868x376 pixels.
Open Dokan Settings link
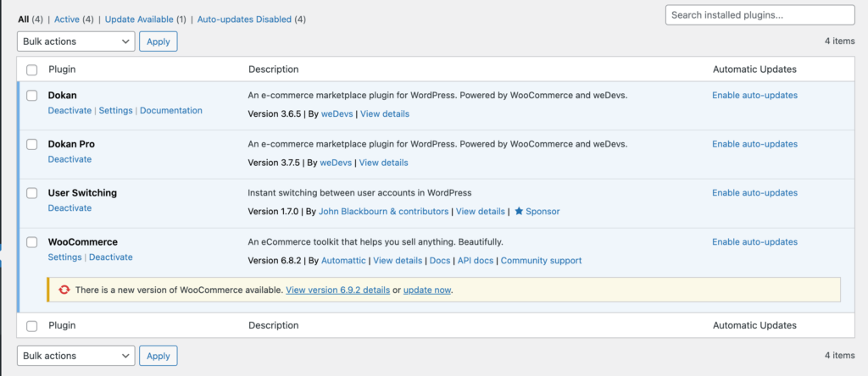click(115, 111)
